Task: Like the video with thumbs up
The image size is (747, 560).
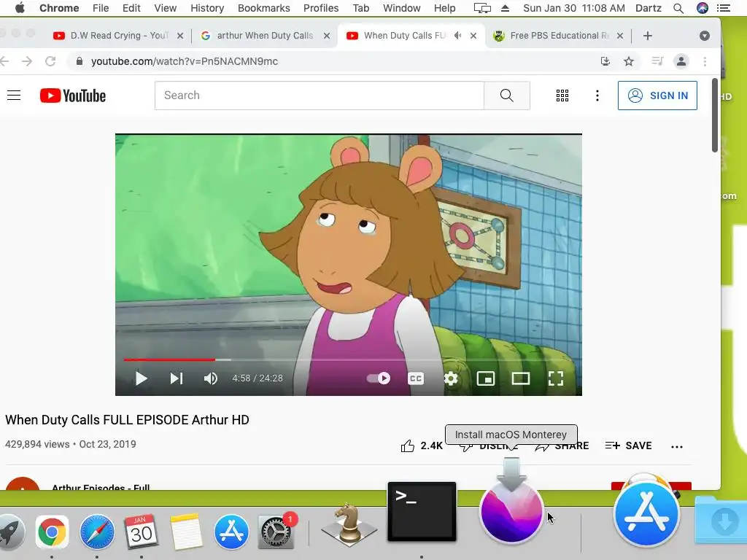Action: pyautogui.click(x=422, y=446)
